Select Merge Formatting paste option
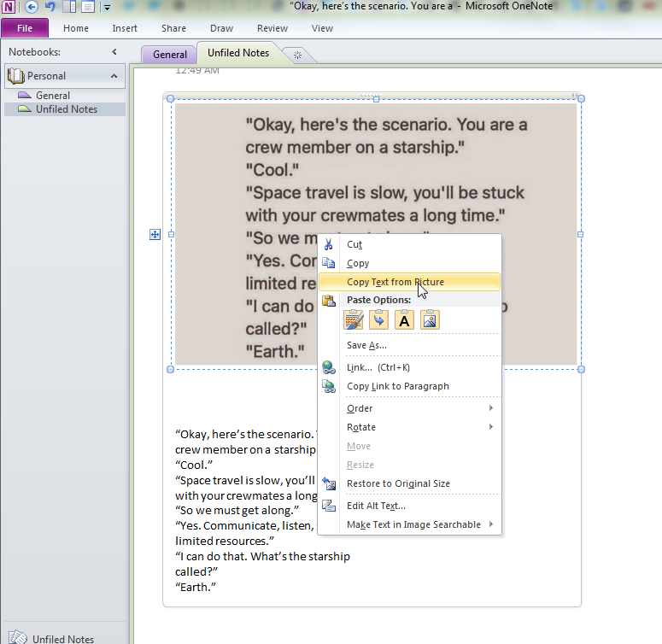 click(378, 319)
